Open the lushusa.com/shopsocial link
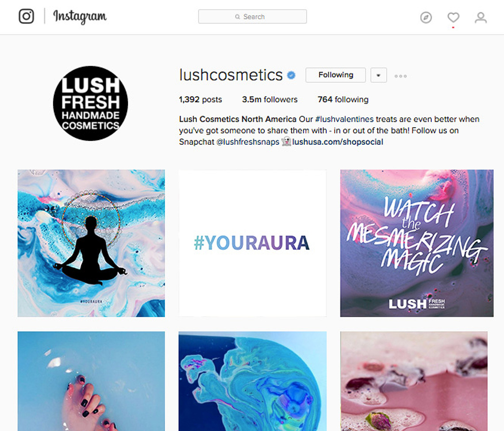The width and height of the screenshot is (504, 431). (338, 142)
